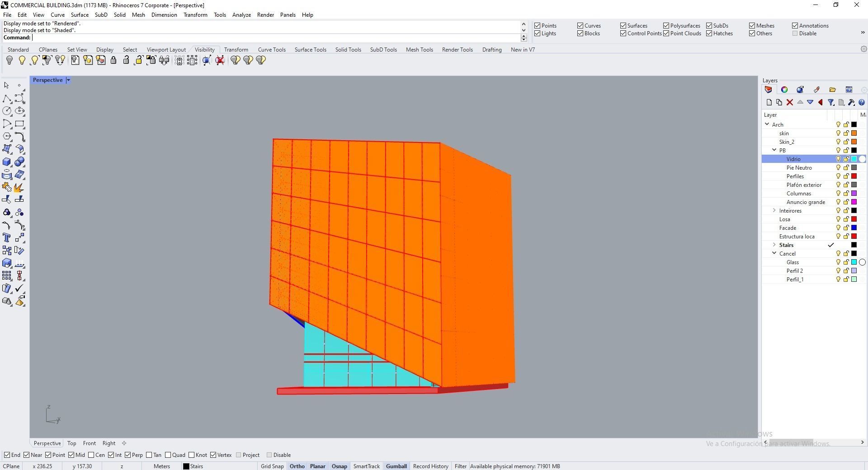Open the toolbar options gear menu
The image size is (868, 470).
(x=863, y=49)
